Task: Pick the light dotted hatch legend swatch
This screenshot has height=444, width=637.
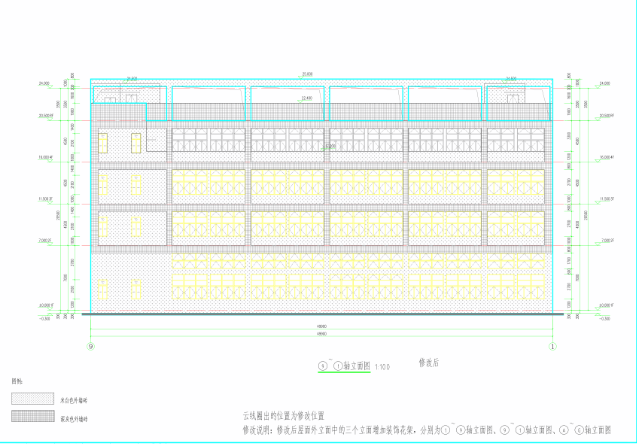Action: 32,399
